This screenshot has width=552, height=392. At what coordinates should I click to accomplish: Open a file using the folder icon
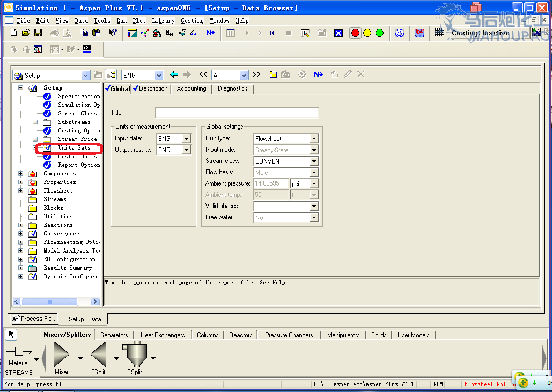tap(26, 33)
